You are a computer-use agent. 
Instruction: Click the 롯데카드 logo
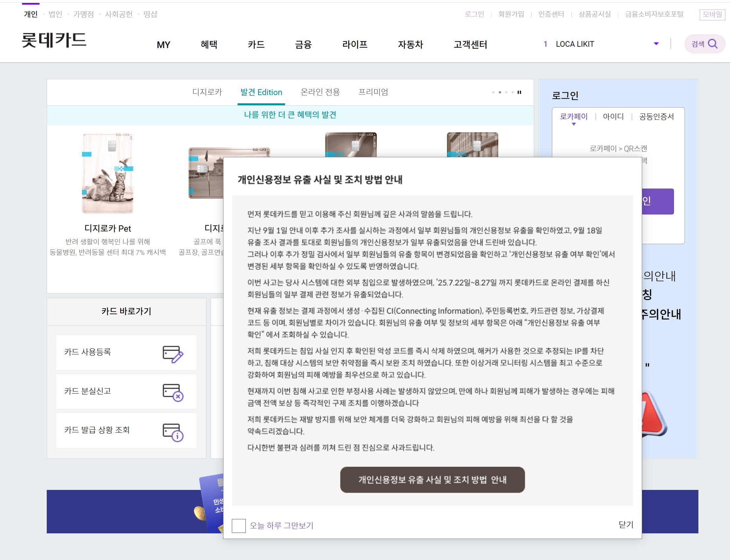(54, 40)
